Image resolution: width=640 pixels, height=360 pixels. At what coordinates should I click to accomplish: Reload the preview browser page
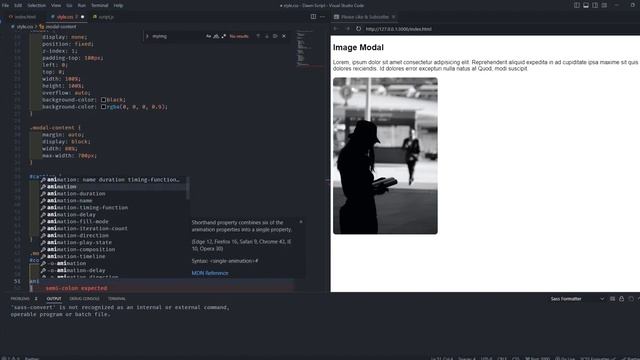358,29
